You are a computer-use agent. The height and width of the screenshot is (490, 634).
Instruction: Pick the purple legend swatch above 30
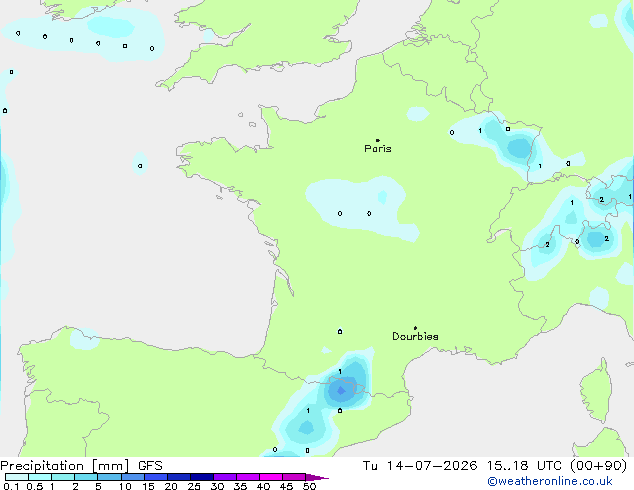point(225,477)
